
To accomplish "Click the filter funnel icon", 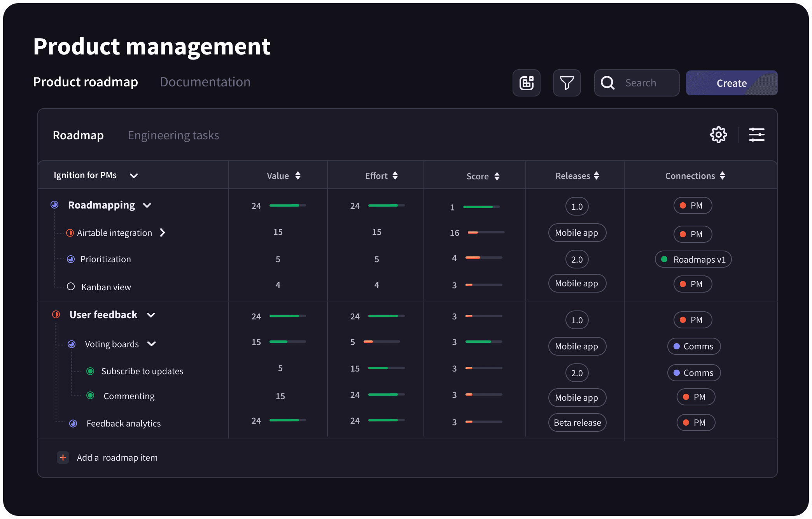I will pos(567,83).
